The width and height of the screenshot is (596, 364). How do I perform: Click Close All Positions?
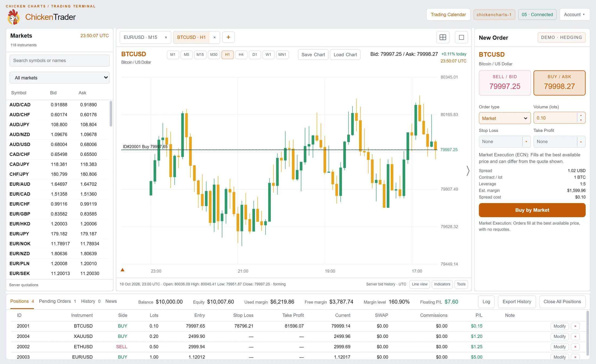[562, 302]
